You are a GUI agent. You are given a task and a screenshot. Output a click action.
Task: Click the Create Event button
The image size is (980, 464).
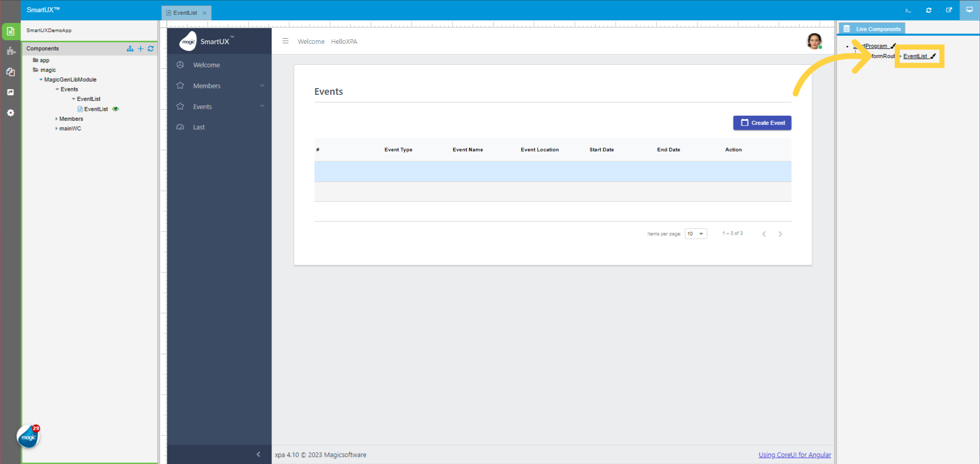762,122
